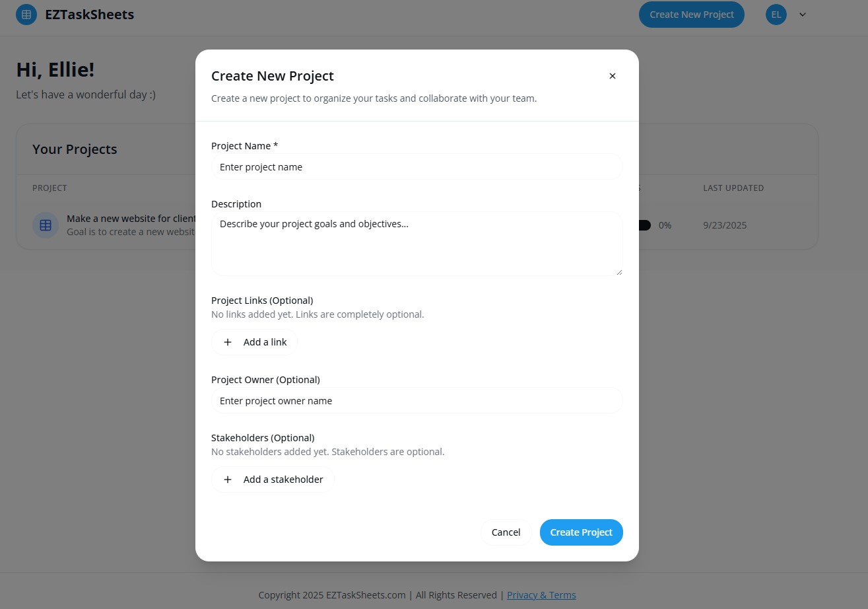
Task: Click the EL user avatar
Action: (x=776, y=15)
